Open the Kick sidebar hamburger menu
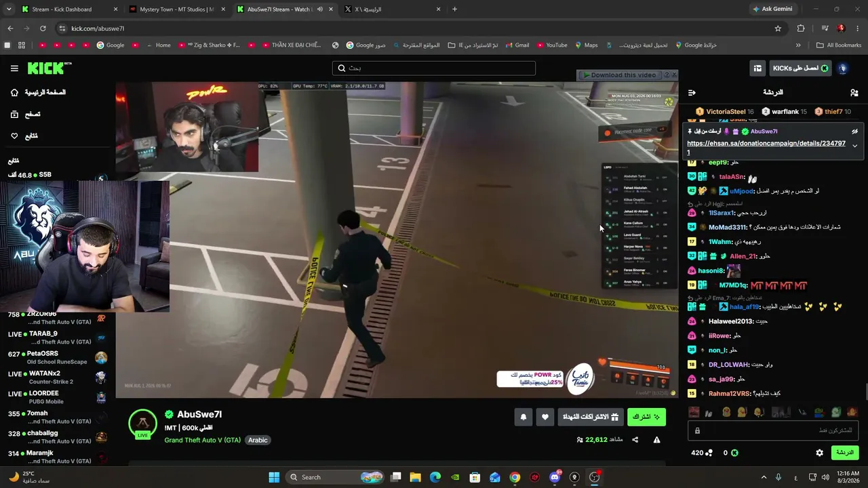 14,68
